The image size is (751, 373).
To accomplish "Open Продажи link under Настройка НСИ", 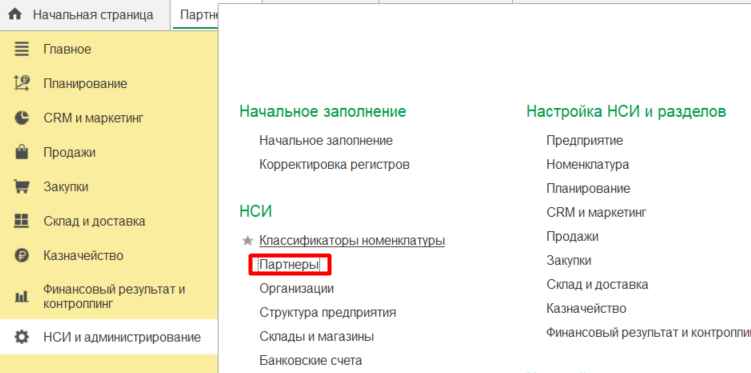I will [x=572, y=236].
